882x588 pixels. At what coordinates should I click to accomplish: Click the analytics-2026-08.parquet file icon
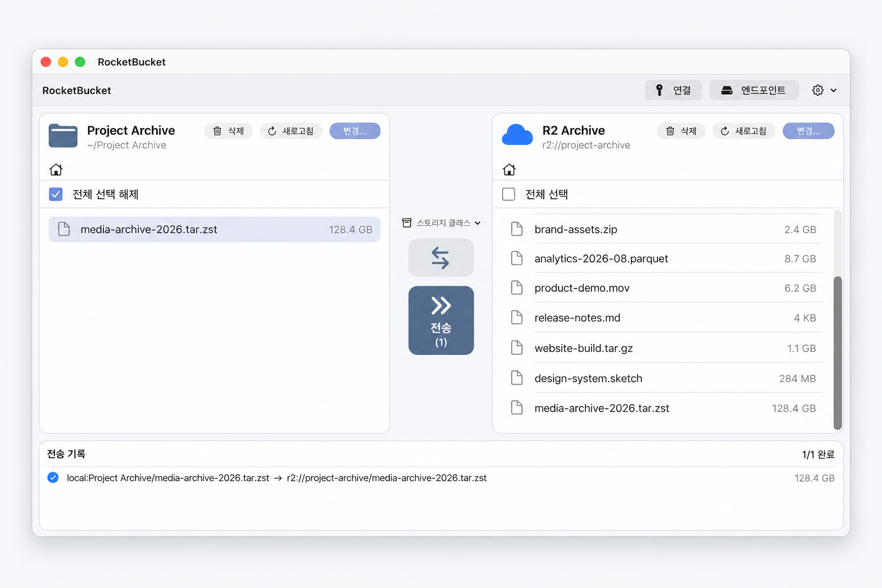coord(517,258)
